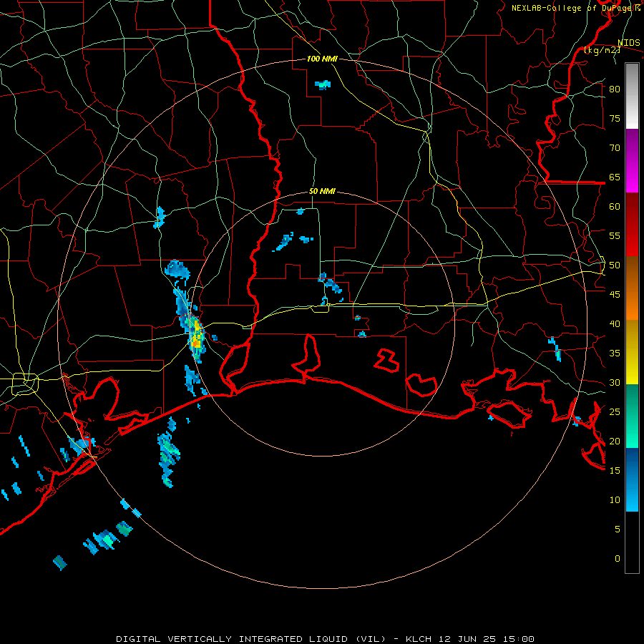Viewport: 644px width, 644px height.
Task: Click the orange-brown segment of the color bar
Action: pos(632,288)
